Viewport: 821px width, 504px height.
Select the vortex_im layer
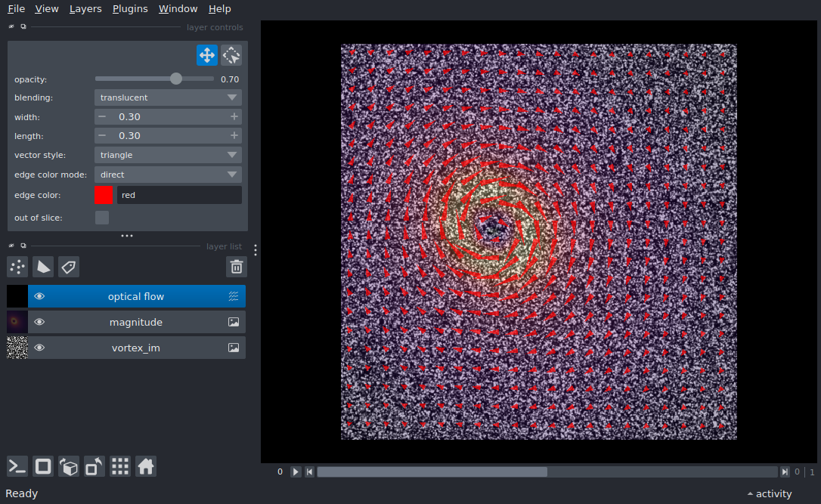[136, 348]
